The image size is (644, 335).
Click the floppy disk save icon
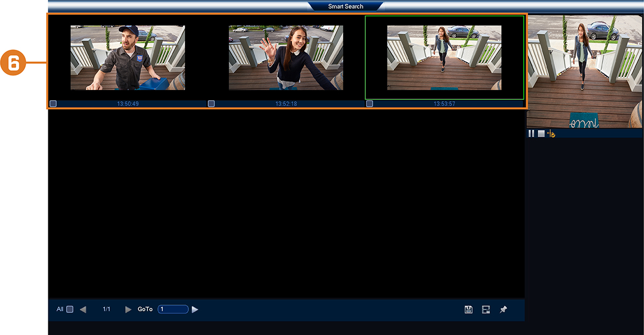tap(469, 309)
